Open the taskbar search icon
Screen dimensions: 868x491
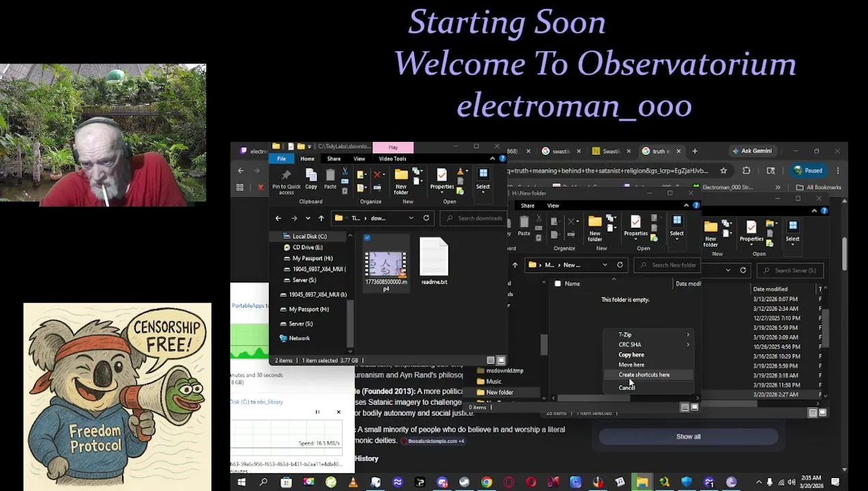click(x=263, y=483)
